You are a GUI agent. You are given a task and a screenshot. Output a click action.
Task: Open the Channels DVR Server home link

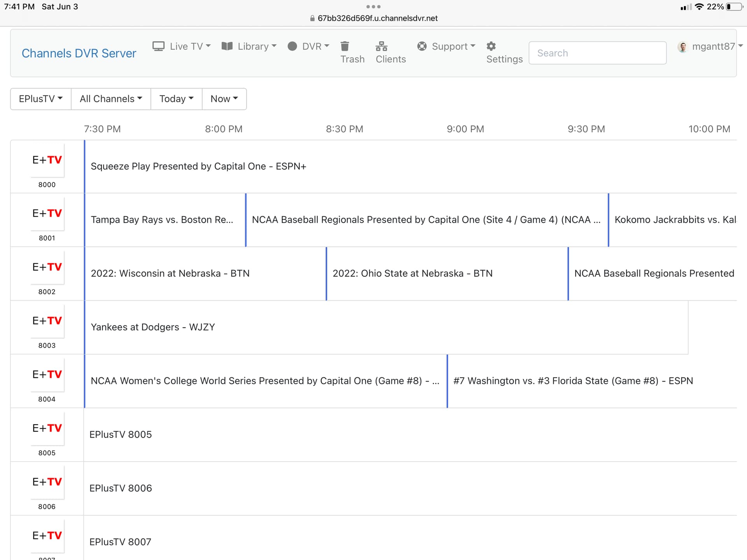click(x=79, y=53)
